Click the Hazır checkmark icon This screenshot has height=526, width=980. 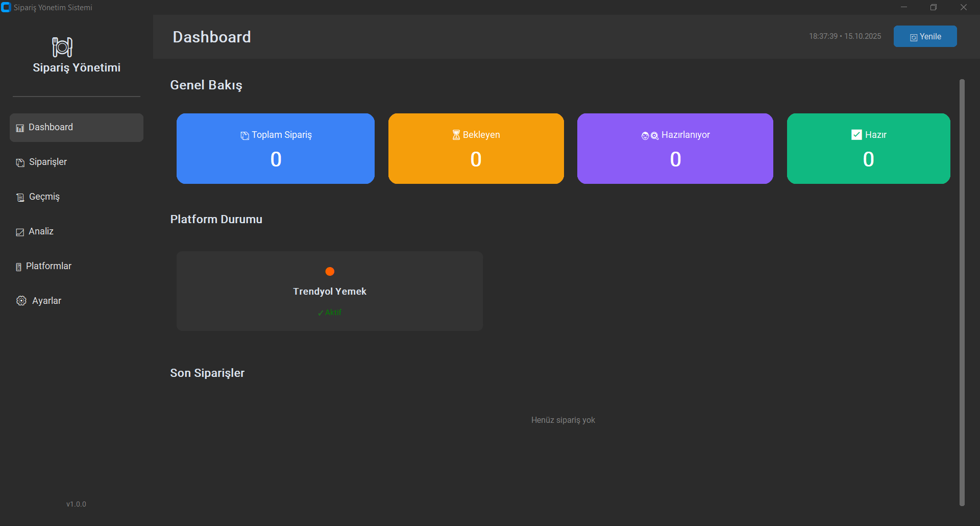point(857,134)
